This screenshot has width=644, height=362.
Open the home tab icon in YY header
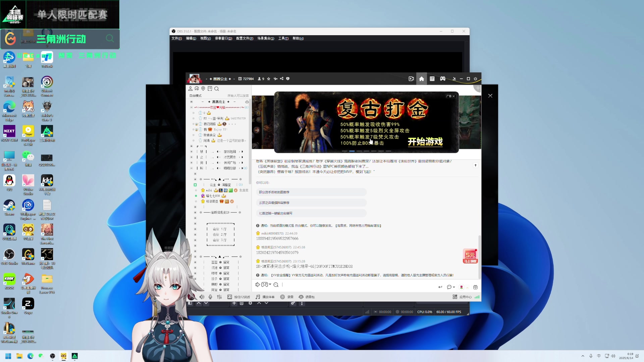coord(422,79)
